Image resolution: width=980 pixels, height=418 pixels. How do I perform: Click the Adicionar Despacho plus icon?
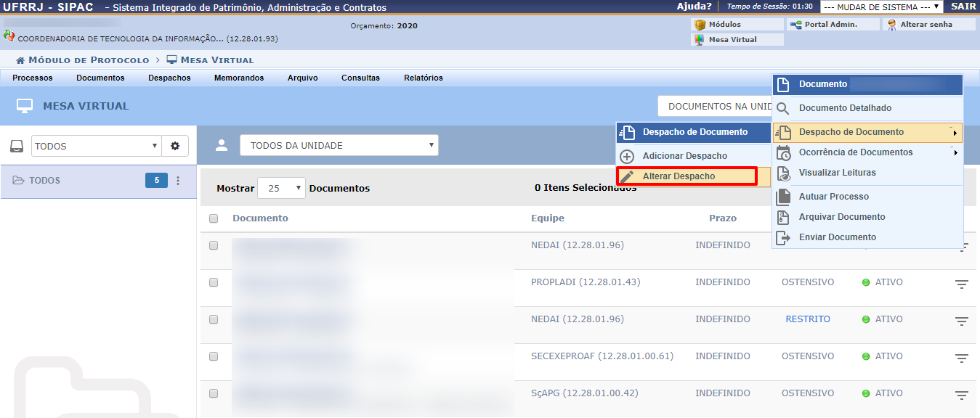pyautogui.click(x=628, y=156)
